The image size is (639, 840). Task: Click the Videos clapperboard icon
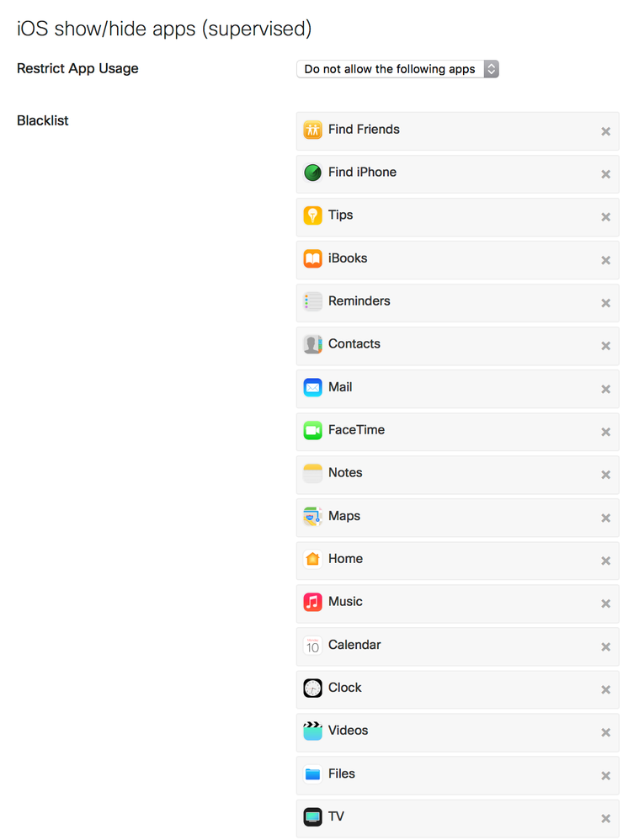point(312,731)
